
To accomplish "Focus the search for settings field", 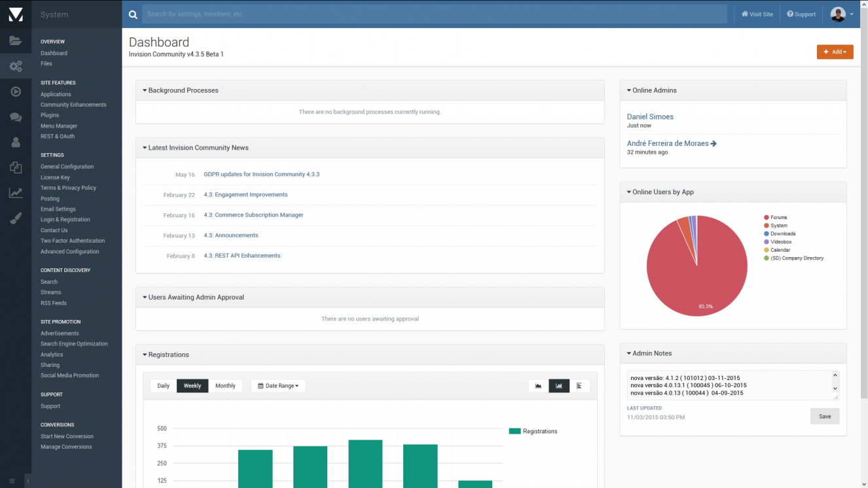I will 434,14.
